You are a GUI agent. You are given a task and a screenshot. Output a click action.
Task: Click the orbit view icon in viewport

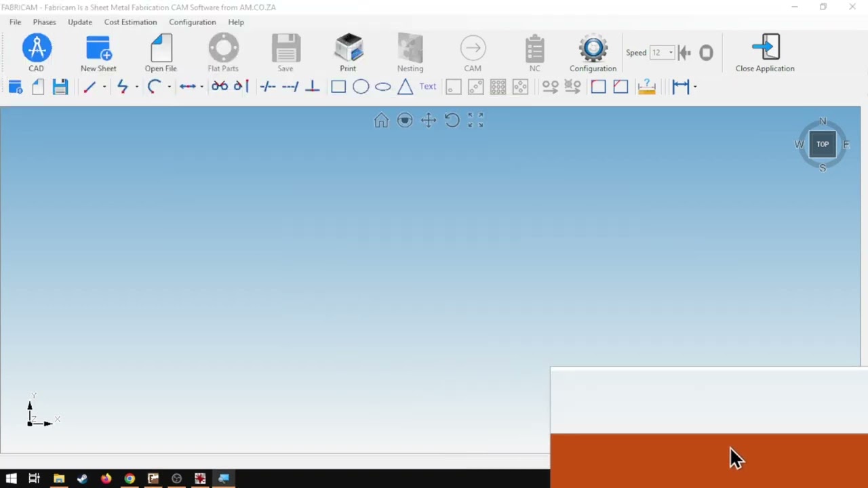pyautogui.click(x=405, y=121)
